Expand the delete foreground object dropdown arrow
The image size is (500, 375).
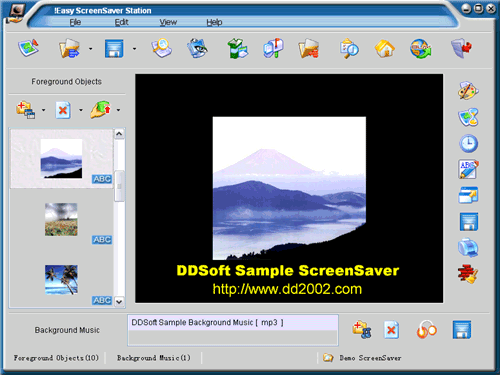(81, 110)
